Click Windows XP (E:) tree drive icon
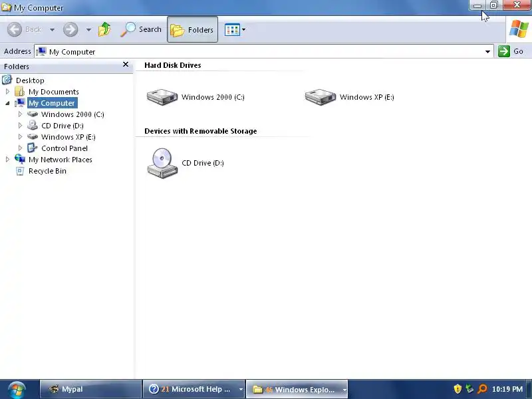The height and width of the screenshot is (399, 532). [32, 137]
